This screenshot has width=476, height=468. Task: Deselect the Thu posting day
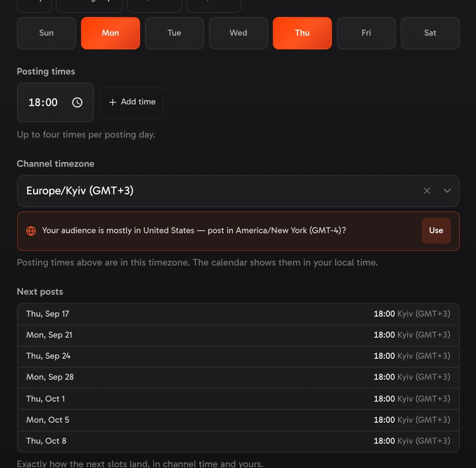(x=302, y=33)
